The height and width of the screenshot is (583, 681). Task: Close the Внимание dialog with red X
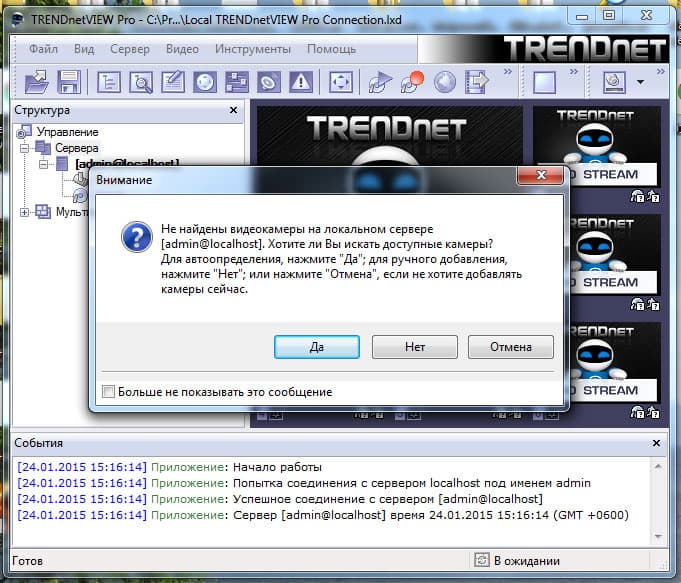tap(540, 175)
